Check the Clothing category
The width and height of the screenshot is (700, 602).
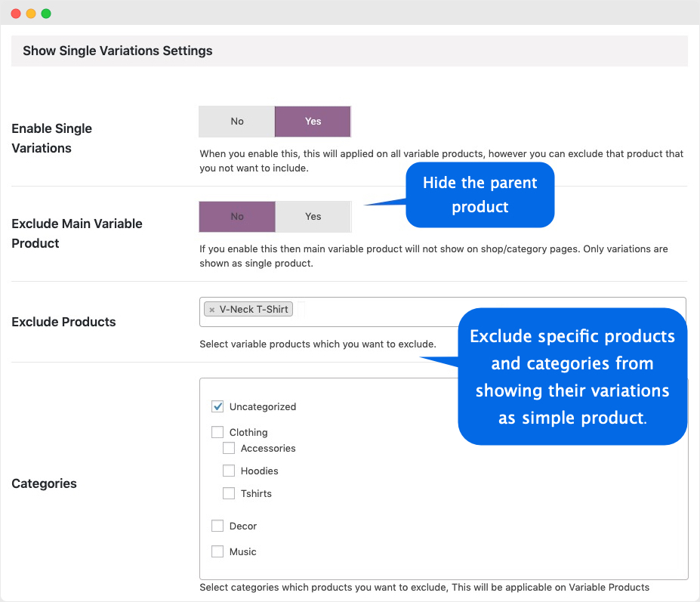pos(217,431)
